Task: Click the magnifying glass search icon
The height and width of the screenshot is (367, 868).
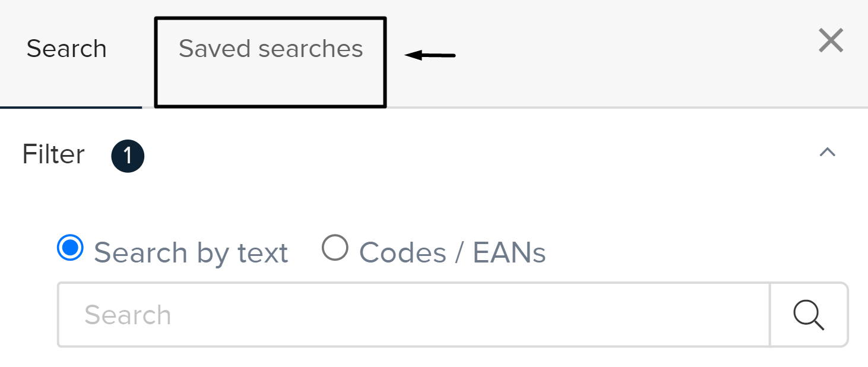Action: [809, 315]
